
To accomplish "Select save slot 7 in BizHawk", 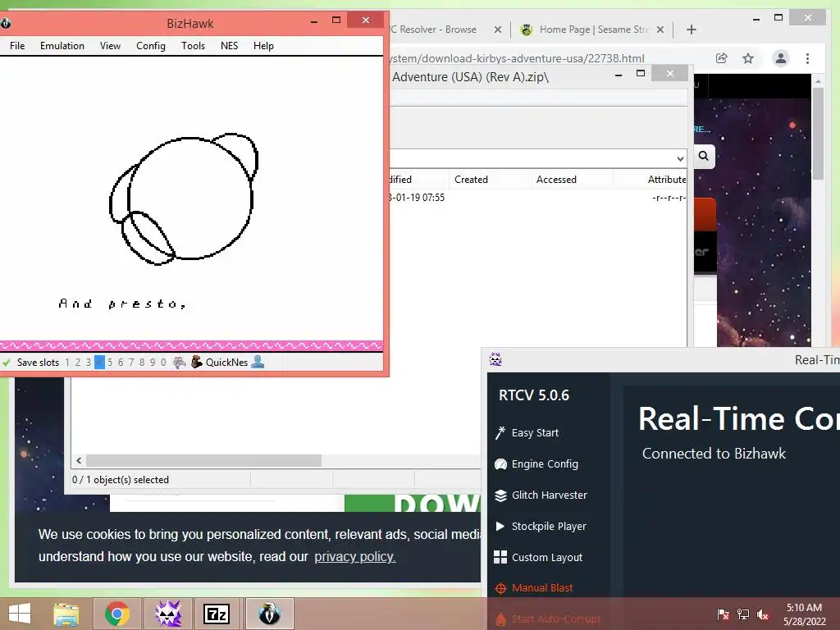I will coord(131,363).
